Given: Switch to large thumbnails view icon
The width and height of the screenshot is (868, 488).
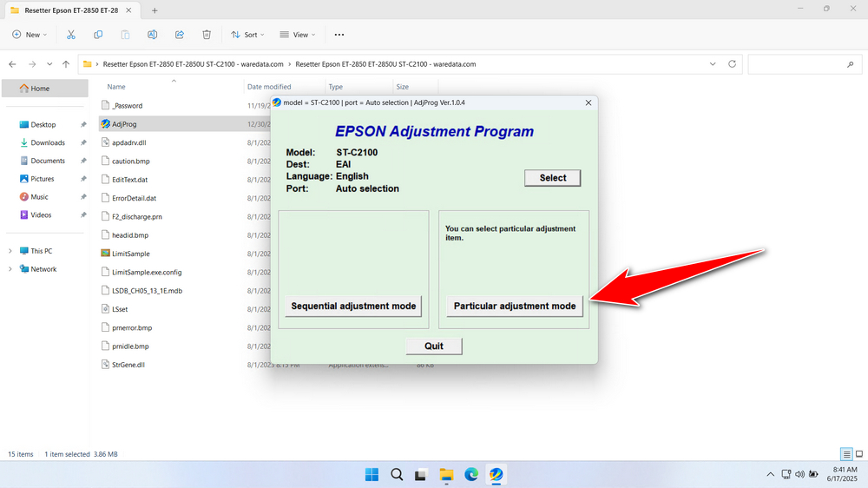Looking at the screenshot, I should pos(859,454).
